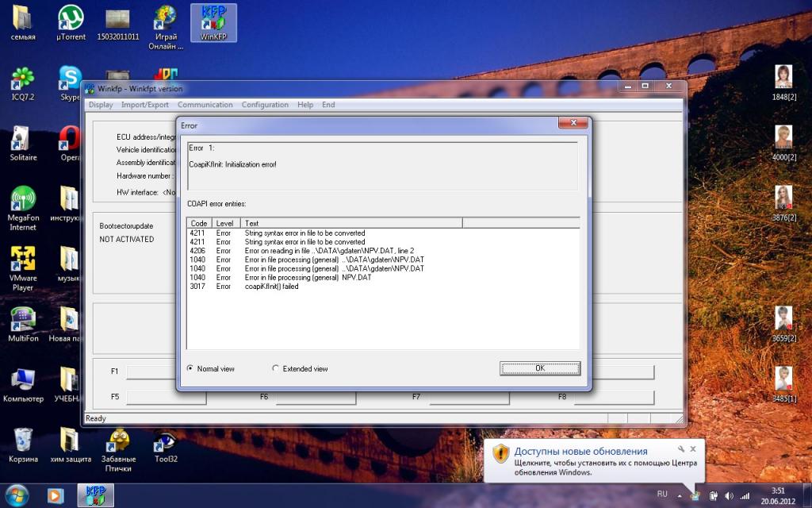Open the MegaFon Internet shortcut
The height and width of the screenshot is (508, 812).
[23, 205]
